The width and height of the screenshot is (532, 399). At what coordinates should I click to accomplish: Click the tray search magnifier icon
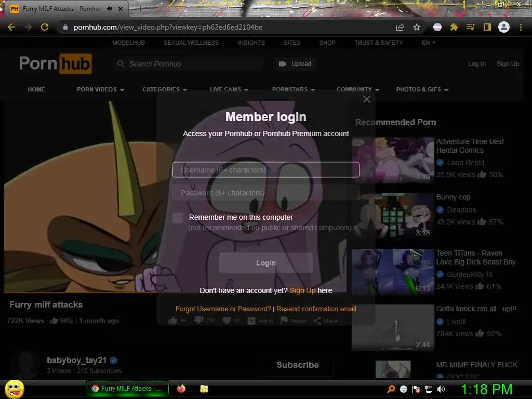(x=391, y=389)
